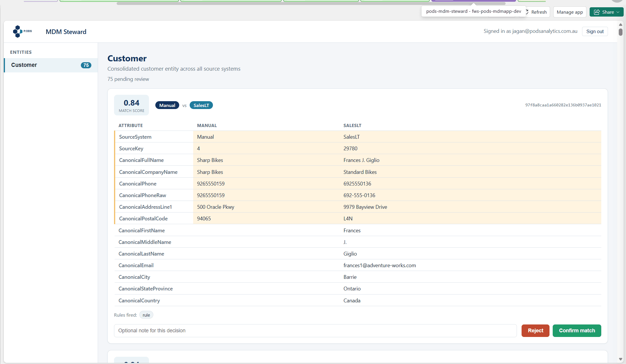Click the SourceSystem attribute label

[135, 137]
